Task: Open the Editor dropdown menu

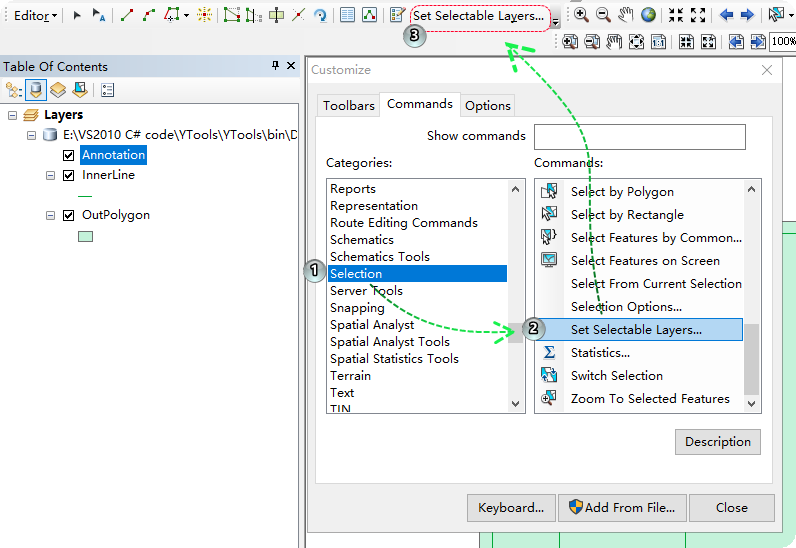Action: (x=35, y=16)
